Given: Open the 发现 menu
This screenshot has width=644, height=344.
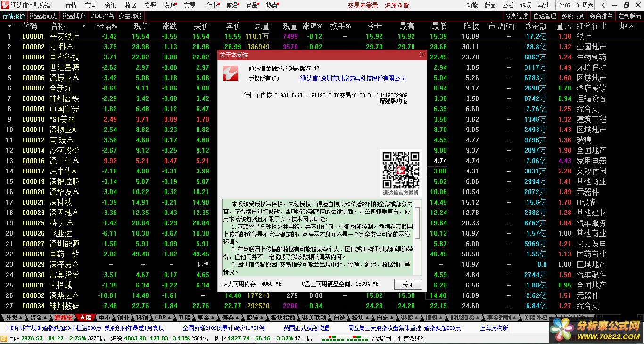Looking at the screenshot, I should click(x=170, y=5).
